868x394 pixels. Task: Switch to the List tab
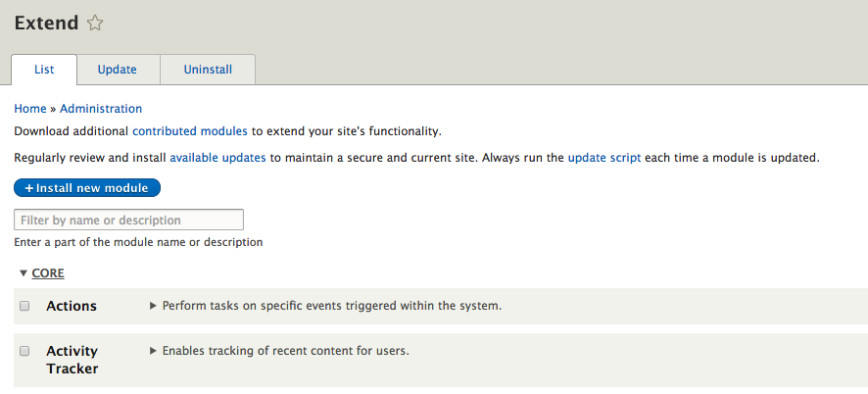pyautogui.click(x=44, y=70)
